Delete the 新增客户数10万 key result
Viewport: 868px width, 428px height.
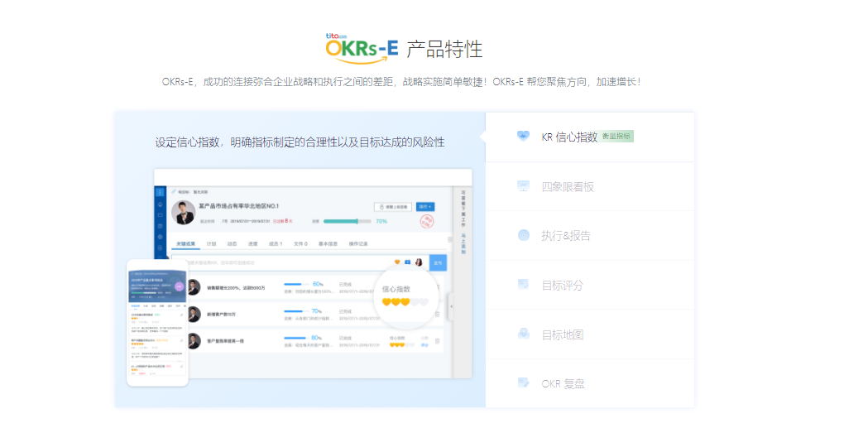[438, 314]
